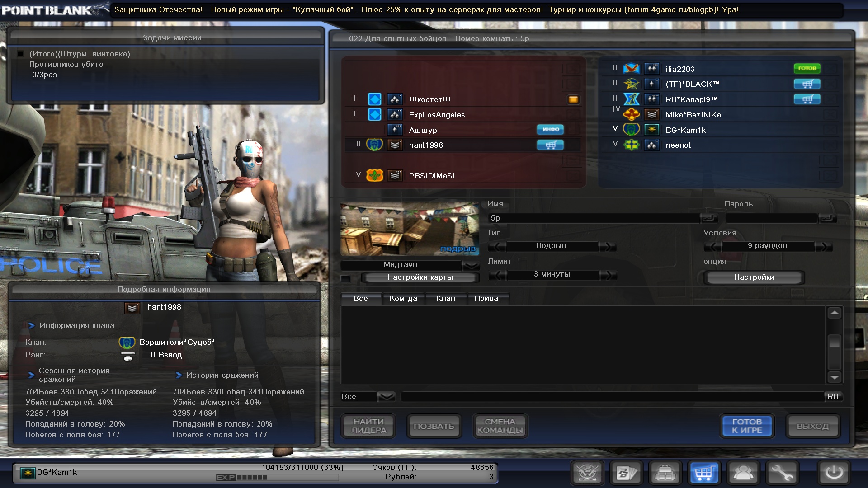The image size is (868, 488).
Task: Click the НАЙТИ ЛИДЕРА button
Action: coord(368,426)
